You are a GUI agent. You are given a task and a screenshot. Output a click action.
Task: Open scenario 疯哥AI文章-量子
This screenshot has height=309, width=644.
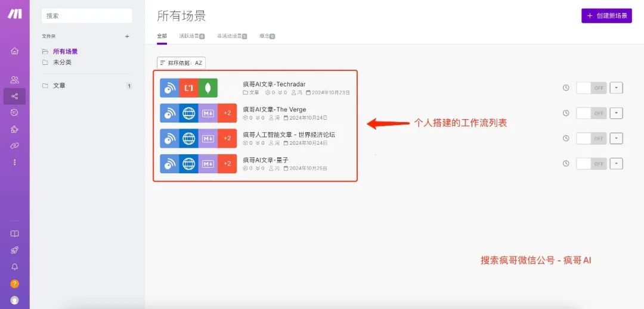(265, 160)
